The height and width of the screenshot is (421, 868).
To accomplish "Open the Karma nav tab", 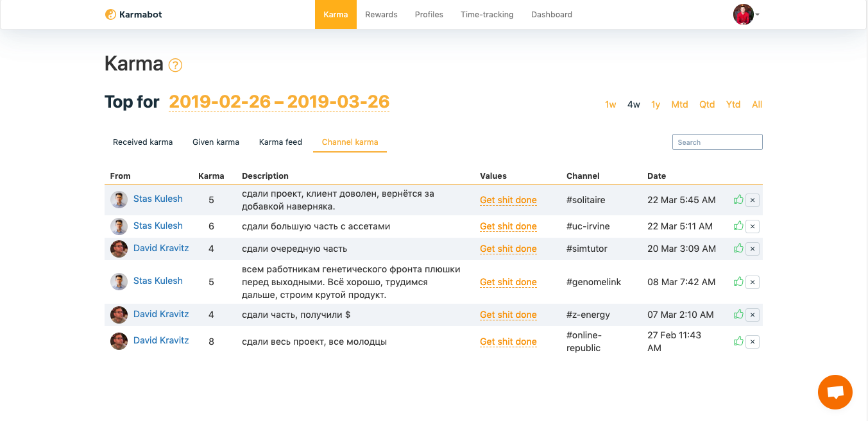I will coord(336,14).
